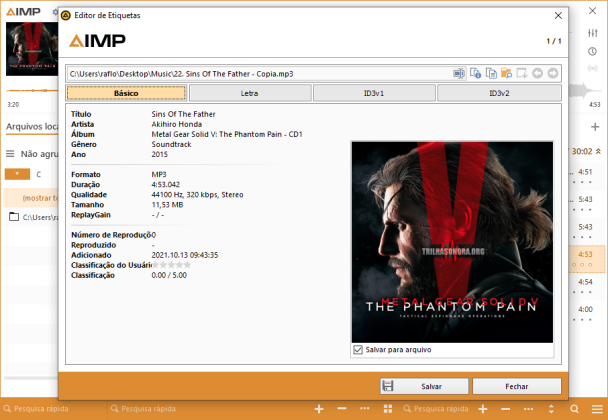Open the file information icon in tag editor

475,73
